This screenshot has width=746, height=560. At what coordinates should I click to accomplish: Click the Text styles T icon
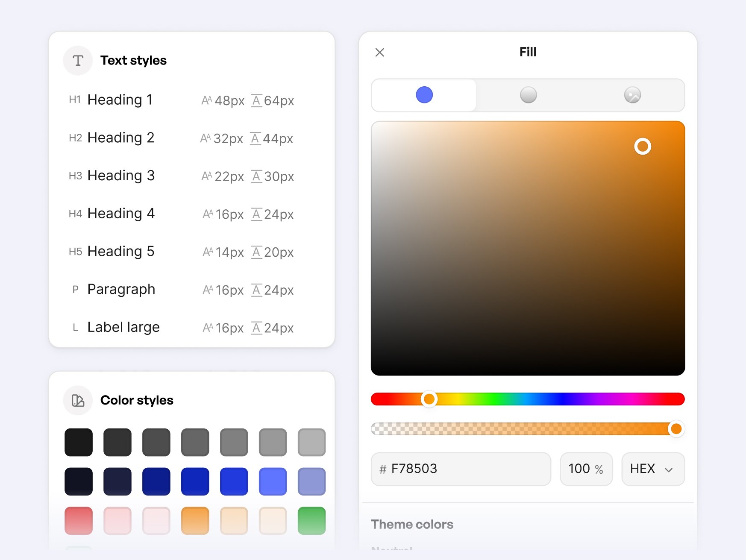pyautogui.click(x=78, y=61)
